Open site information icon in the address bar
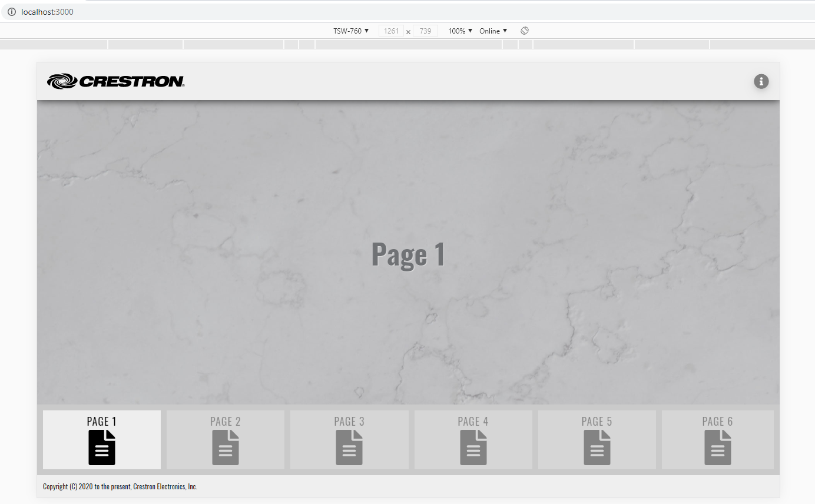 (12, 12)
